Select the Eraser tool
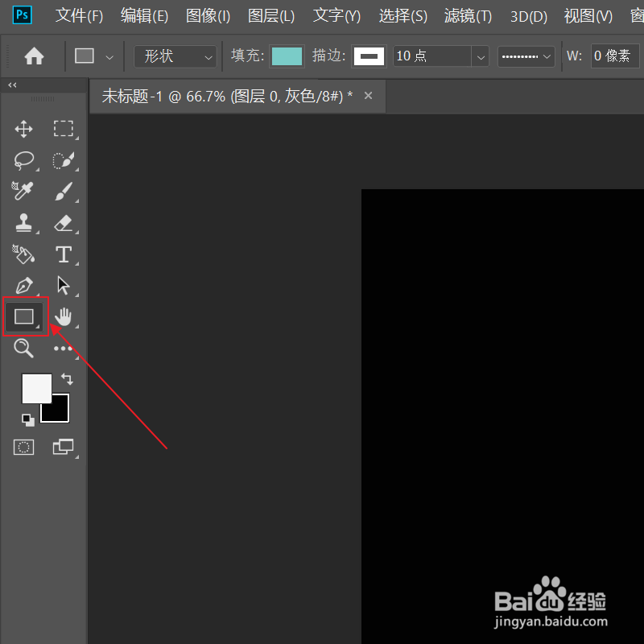The height and width of the screenshot is (644, 644). (x=64, y=224)
